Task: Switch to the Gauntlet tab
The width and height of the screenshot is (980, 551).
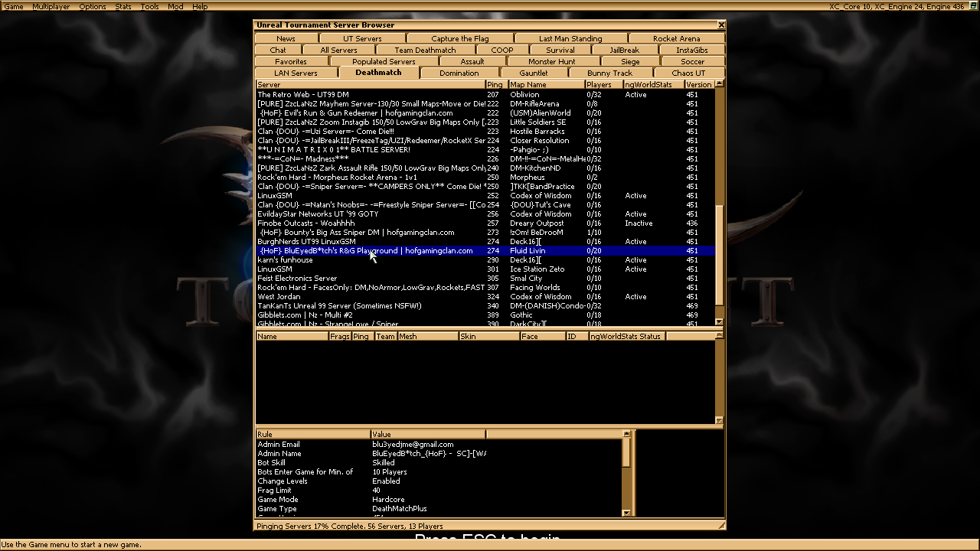Action: click(534, 73)
